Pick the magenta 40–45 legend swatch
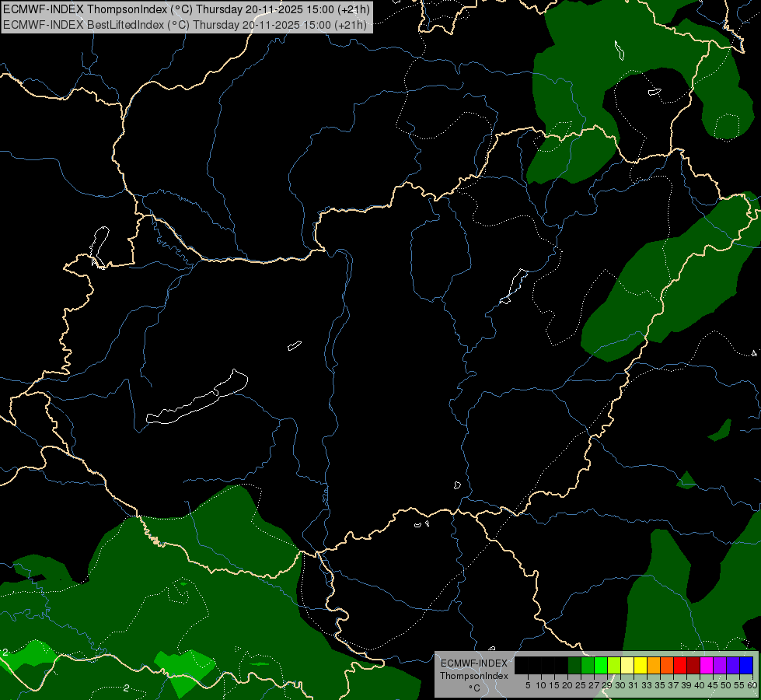The width and height of the screenshot is (761, 700). [x=707, y=665]
